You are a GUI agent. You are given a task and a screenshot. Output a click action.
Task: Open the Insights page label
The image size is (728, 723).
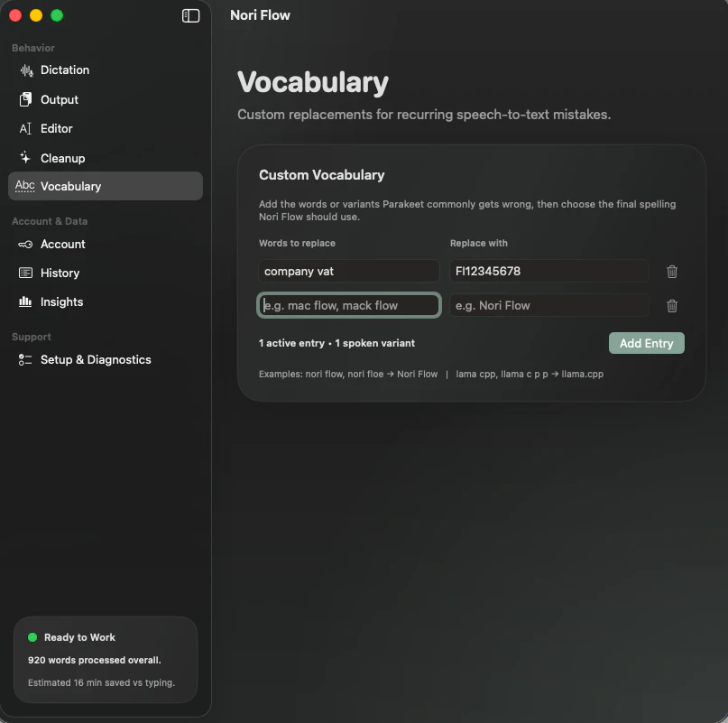tap(61, 302)
